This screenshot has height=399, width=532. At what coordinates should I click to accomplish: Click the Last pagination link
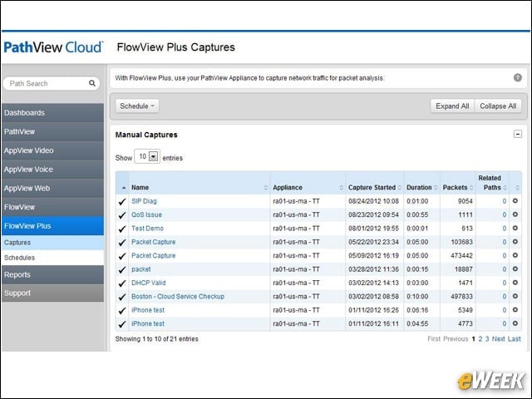[514, 339]
